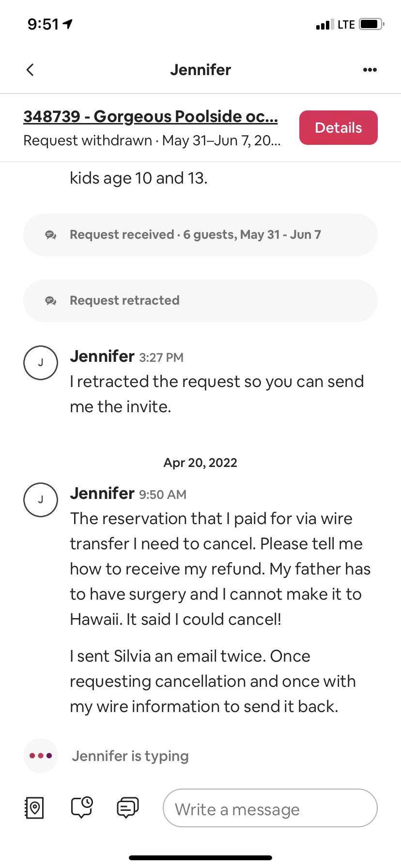
Task: Open the scheduled messages clock icon
Action: pyautogui.click(x=82, y=807)
